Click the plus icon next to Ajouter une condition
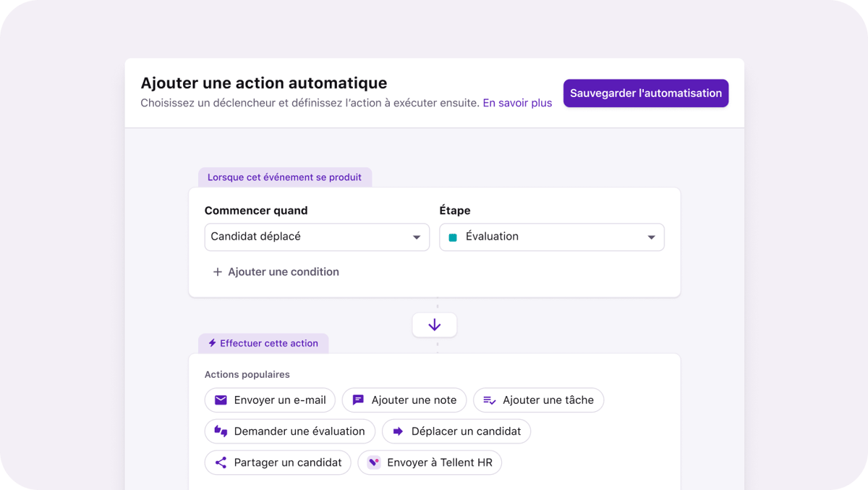The height and width of the screenshot is (490, 868). click(x=217, y=271)
